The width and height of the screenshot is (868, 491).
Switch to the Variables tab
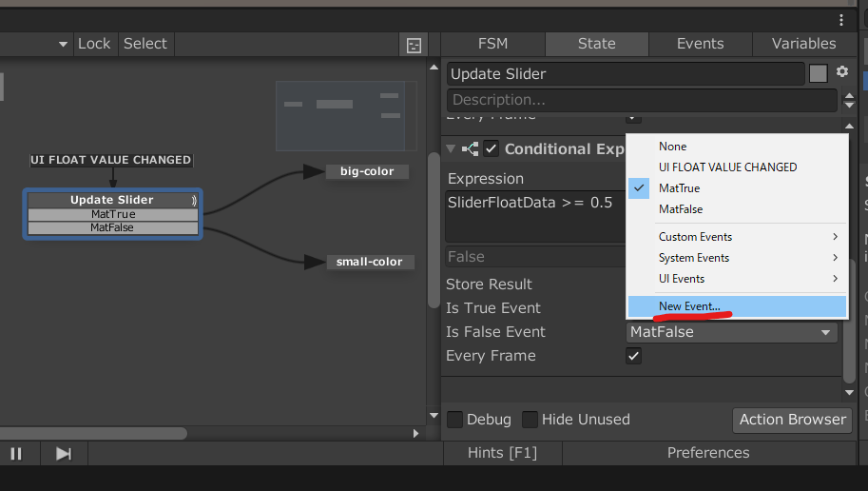803,44
